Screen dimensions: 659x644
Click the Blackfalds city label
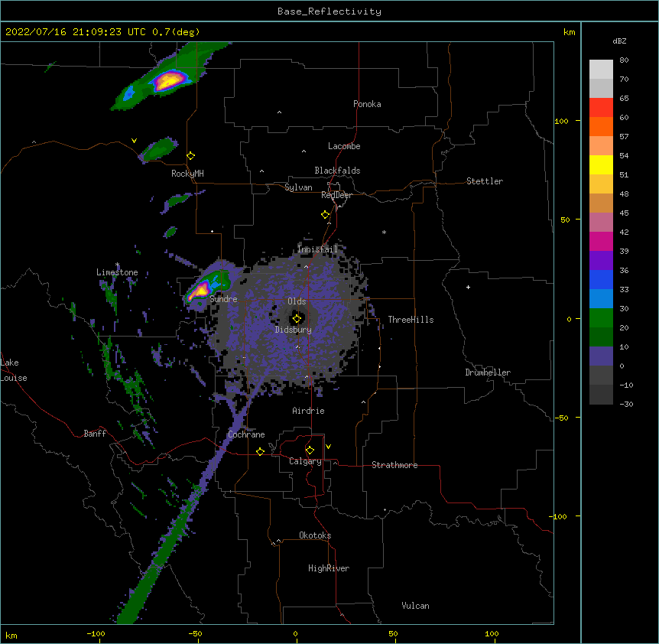(x=337, y=171)
